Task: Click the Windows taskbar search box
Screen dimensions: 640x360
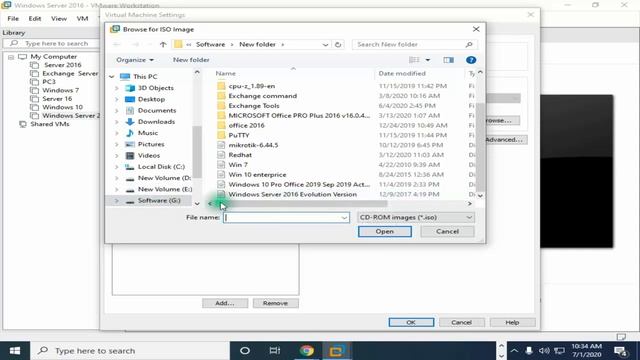Action: (x=130, y=351)
